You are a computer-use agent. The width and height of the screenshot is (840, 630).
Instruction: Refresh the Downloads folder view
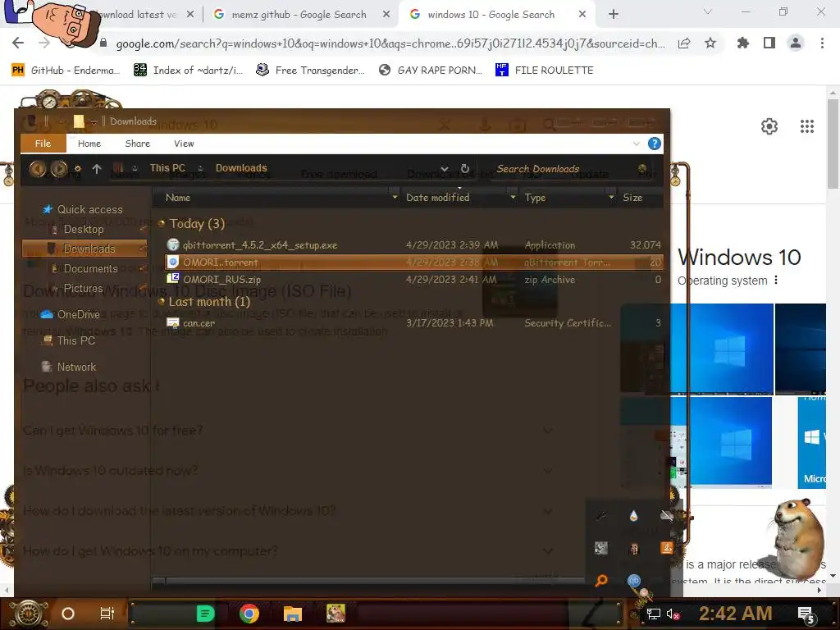click(465, 169)
